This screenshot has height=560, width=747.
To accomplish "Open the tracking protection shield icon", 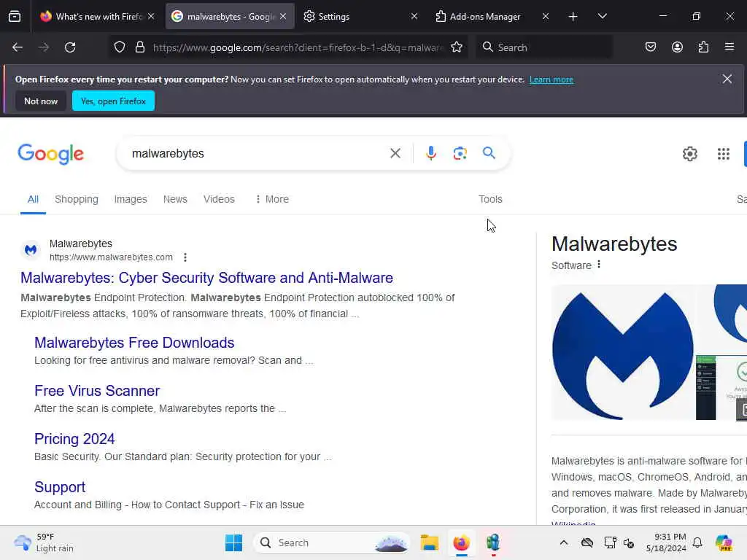I will coord(120,47).
